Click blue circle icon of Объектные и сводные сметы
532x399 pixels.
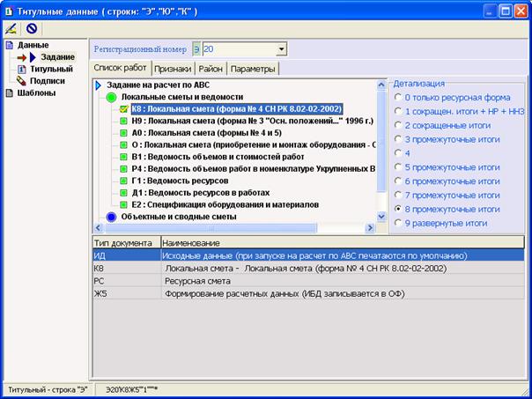point(111,217)
